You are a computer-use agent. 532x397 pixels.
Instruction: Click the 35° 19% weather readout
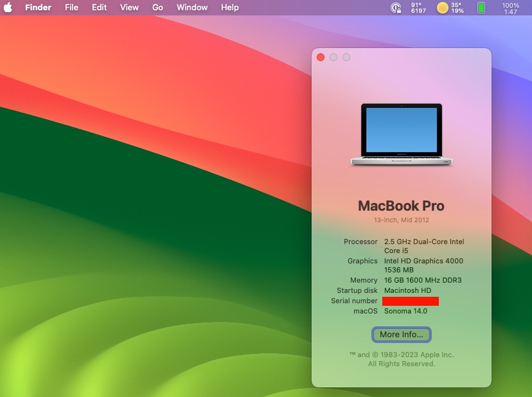tap(457, 8)
